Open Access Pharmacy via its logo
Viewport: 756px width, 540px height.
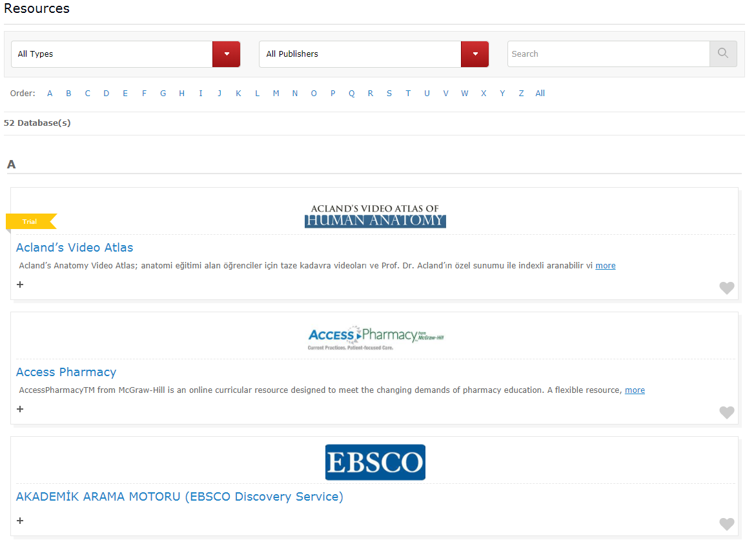[x=375, y=337]
